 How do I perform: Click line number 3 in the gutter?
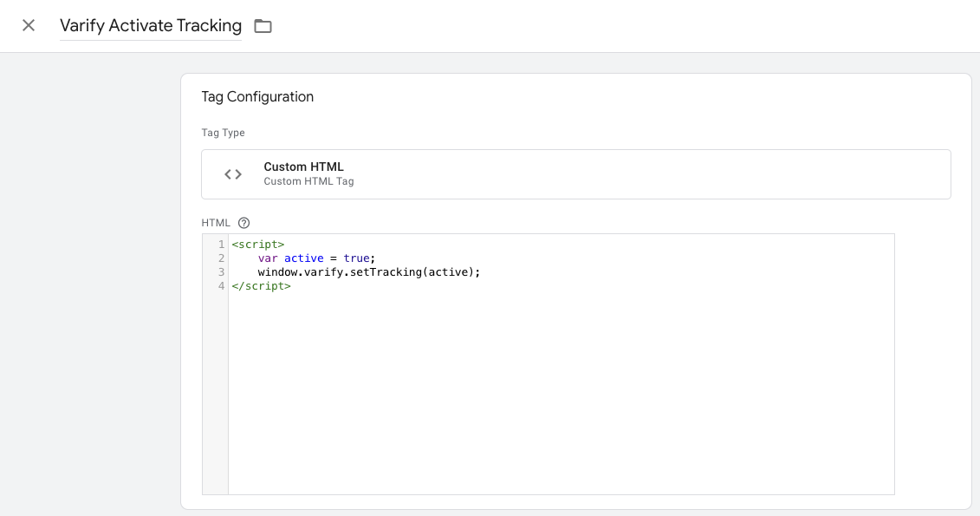pos(221,272)
